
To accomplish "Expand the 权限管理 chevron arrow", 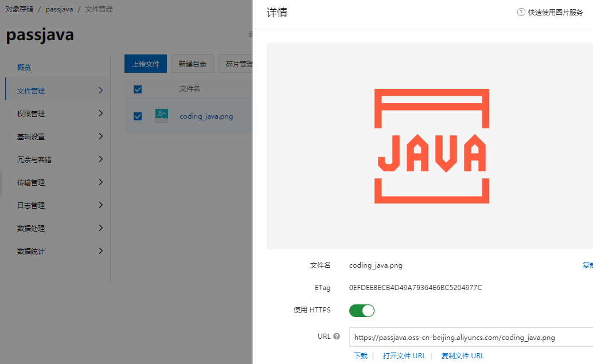I will (100, 113).
